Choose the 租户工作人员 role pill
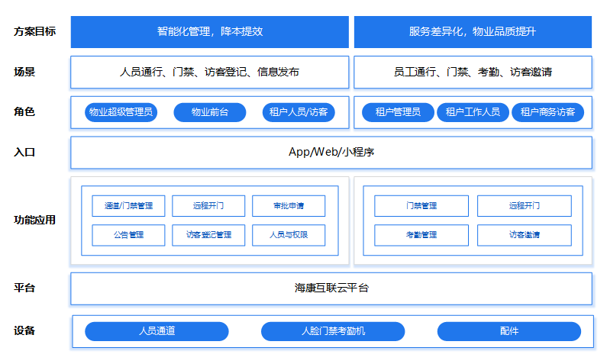The height and width of the screenshot is (364, 607). click(472, 113)
